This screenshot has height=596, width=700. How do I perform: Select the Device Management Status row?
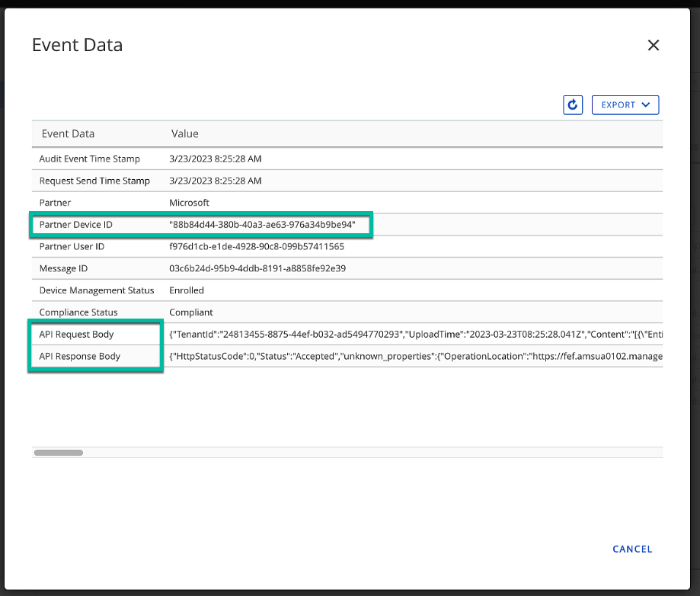click(x=97, y=290)
